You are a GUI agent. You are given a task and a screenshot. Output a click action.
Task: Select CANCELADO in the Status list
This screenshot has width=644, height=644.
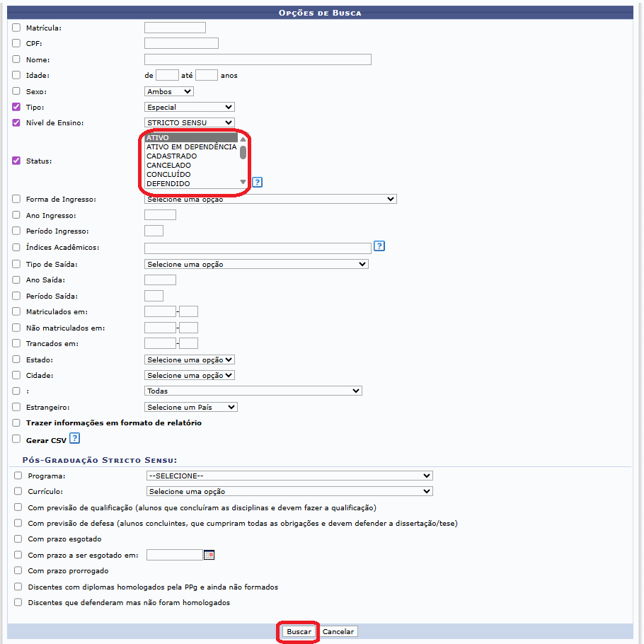pos(168,166)
